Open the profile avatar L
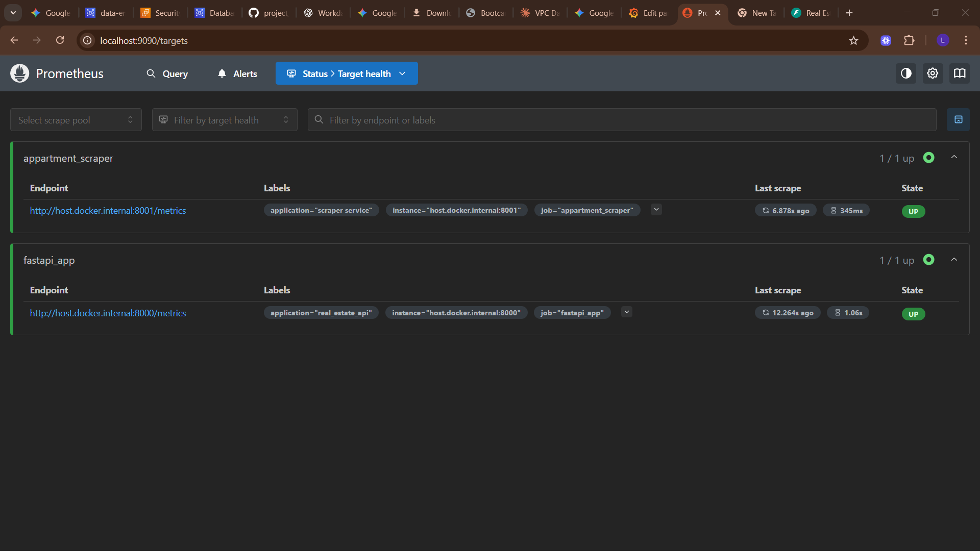The height and width of the screenshot is (551, 980). coord(943,40)
